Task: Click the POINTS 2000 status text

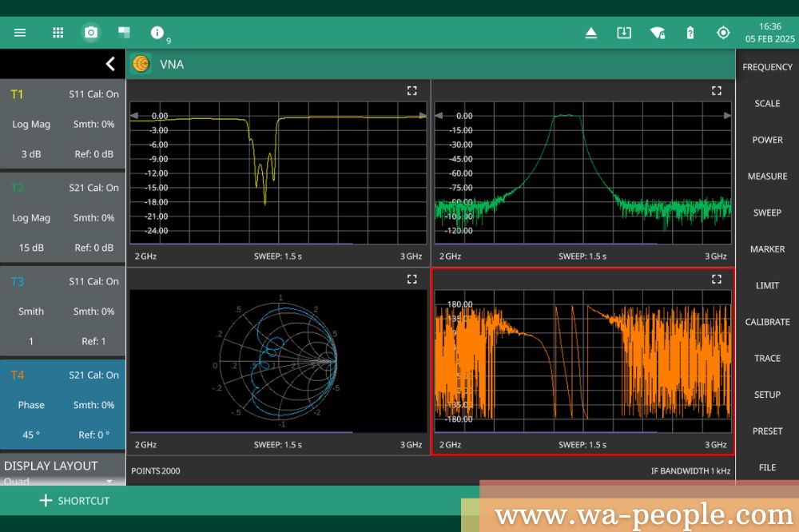Action: click(x=156, y=470)
